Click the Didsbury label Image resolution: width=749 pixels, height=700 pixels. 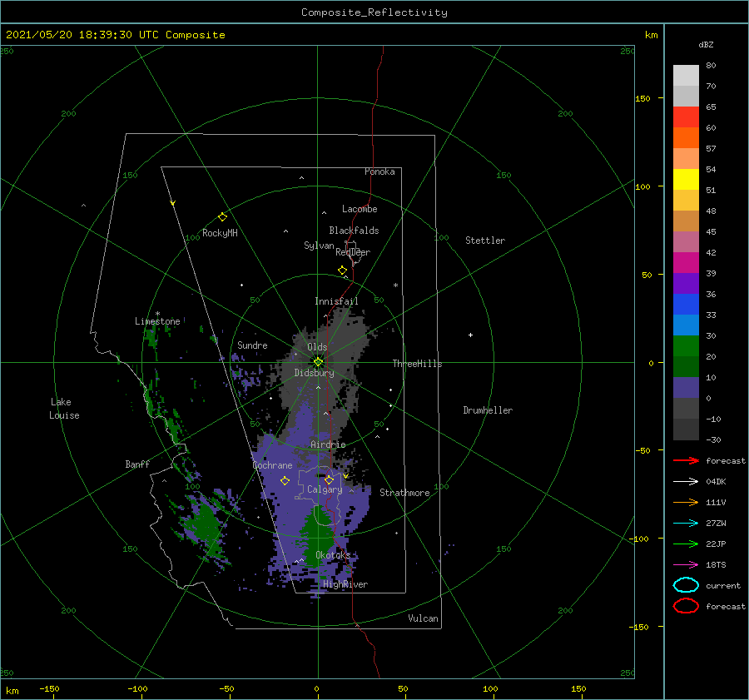(x=314, y=373)
